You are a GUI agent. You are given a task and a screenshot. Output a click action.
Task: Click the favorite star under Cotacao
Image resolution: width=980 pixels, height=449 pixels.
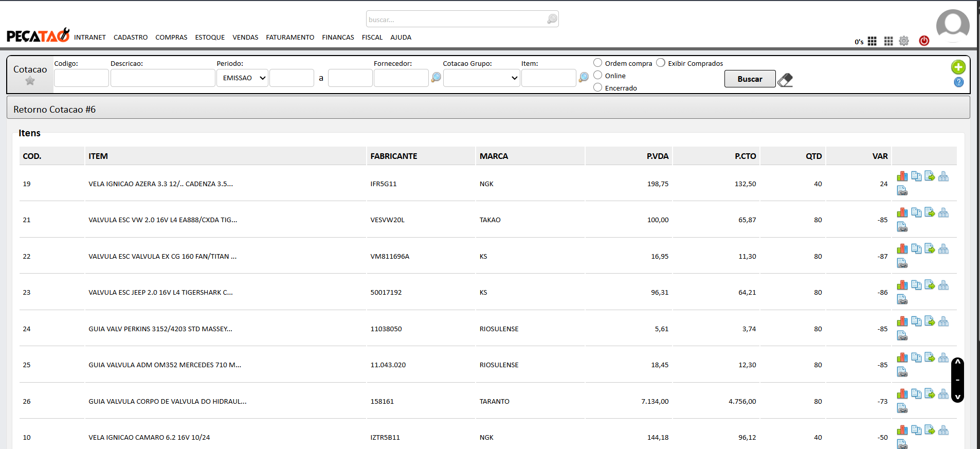pos(30,81)
